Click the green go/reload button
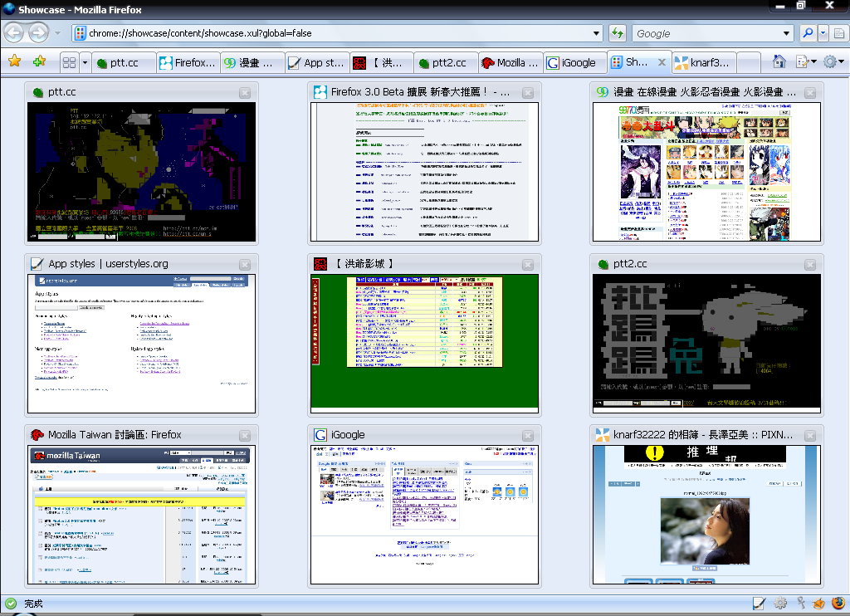Screen dimensions: 850x616 617,33
